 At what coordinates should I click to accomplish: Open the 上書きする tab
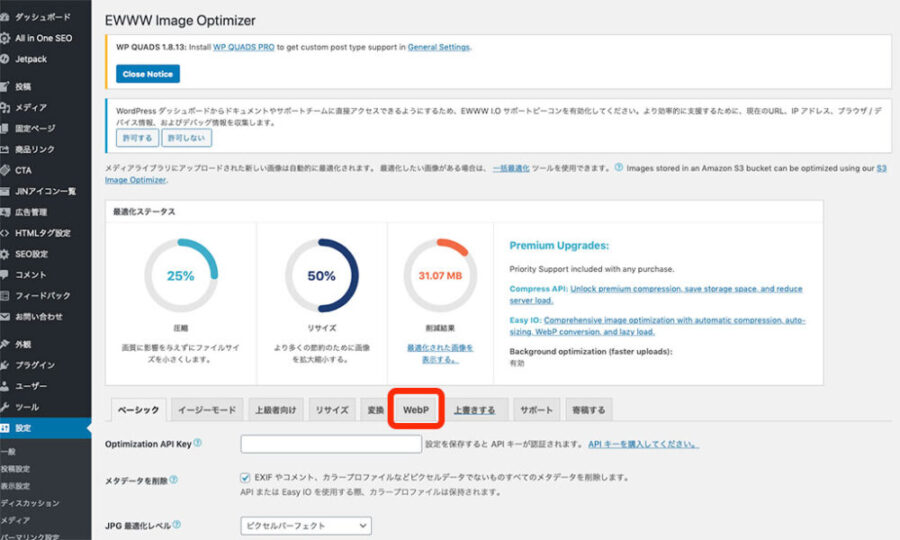tap(475, 410)
